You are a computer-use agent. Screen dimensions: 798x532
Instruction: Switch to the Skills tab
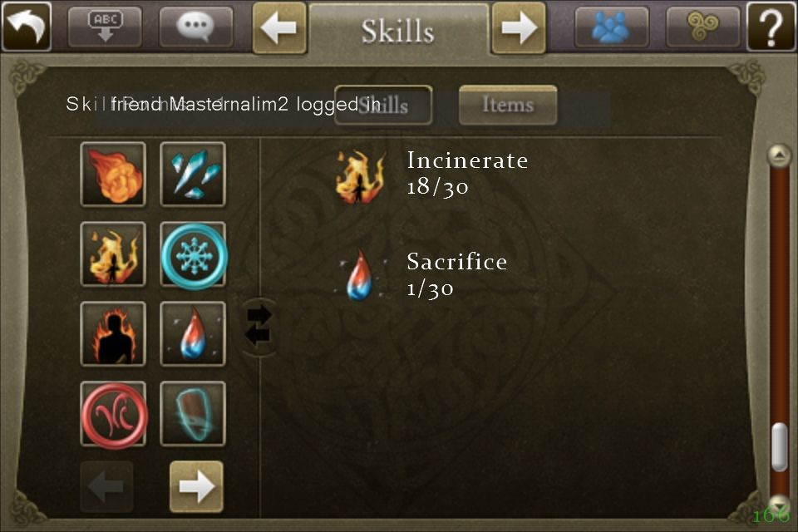point(383,105)
